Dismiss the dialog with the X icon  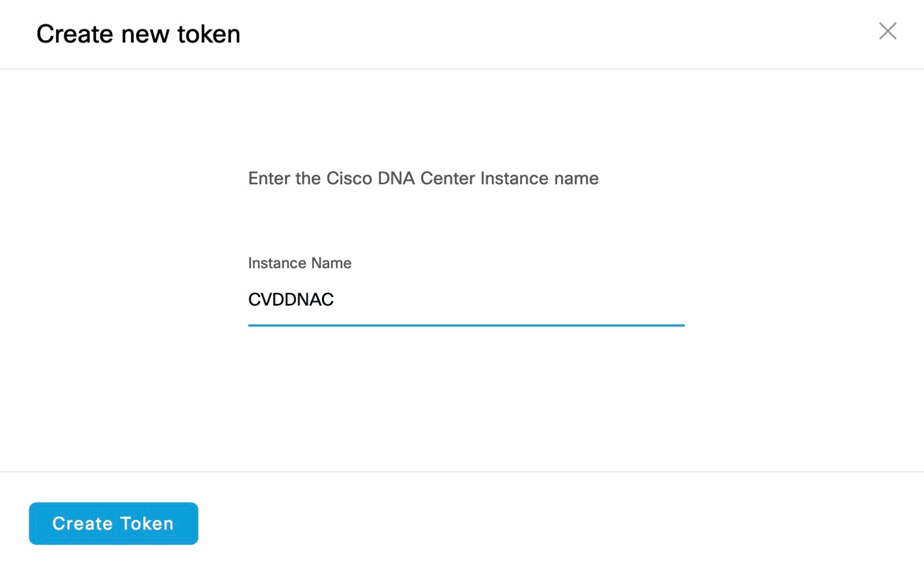coord(888,31)
